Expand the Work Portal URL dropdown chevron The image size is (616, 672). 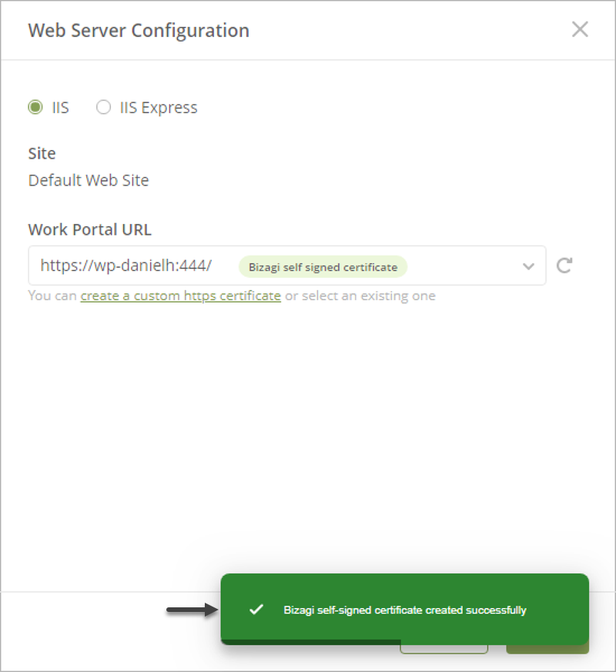coord(528,266)
